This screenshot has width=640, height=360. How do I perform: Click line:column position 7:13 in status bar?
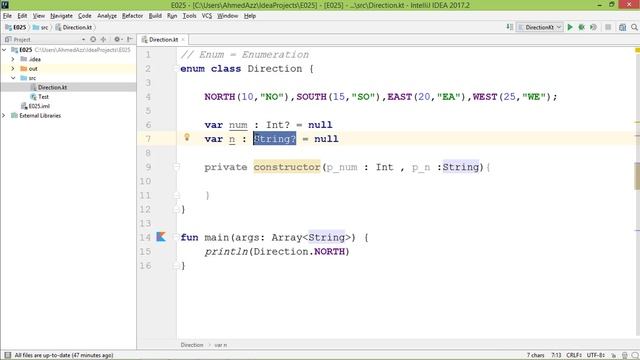point(556,356)
